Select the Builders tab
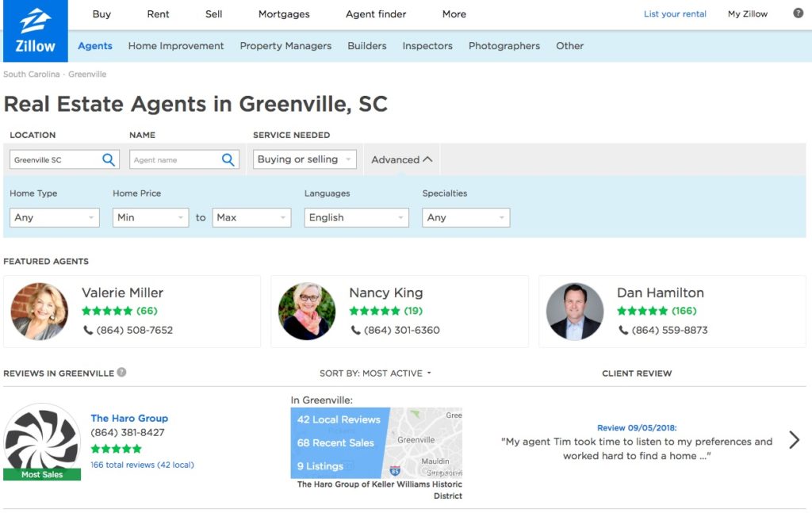Screen dimensions: 812x513 [367, 45]
